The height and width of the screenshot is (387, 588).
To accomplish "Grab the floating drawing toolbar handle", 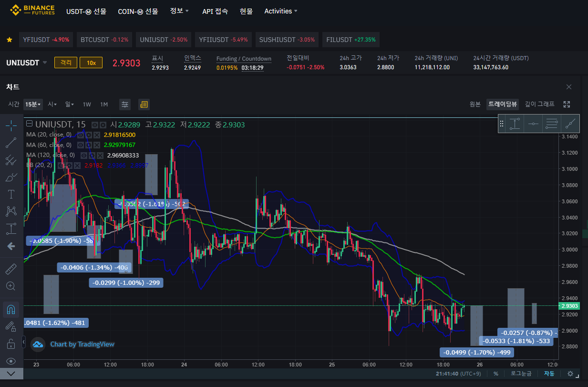I will [502, 124].
